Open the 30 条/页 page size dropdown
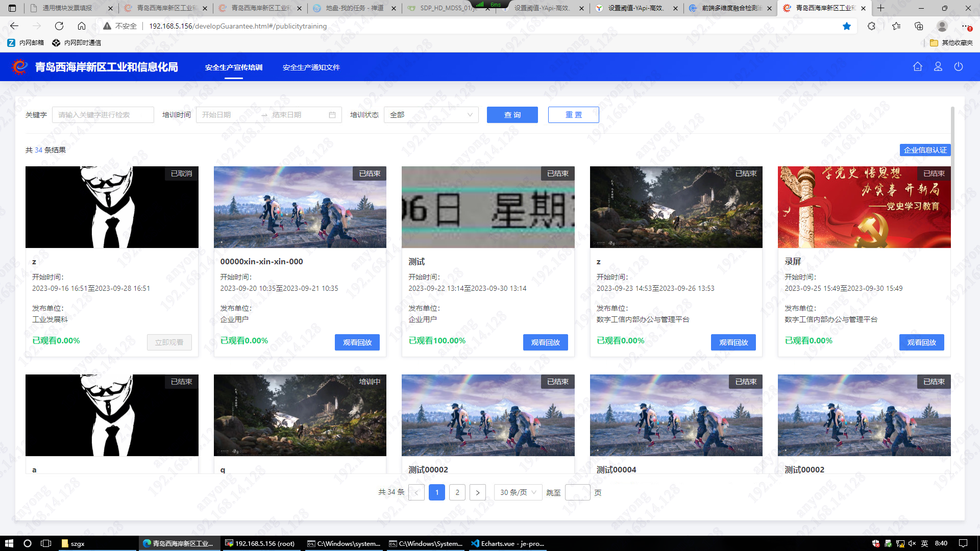This screenshot has width=980, height=551. 518,492
